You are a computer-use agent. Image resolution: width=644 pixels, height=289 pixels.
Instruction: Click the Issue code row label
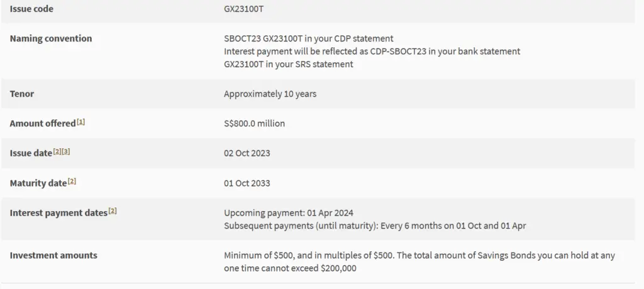pos(31,9)
